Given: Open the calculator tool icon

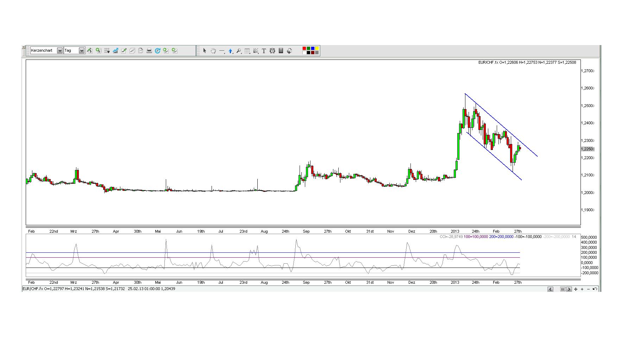Looking at the screenshot, I should 281,51.
